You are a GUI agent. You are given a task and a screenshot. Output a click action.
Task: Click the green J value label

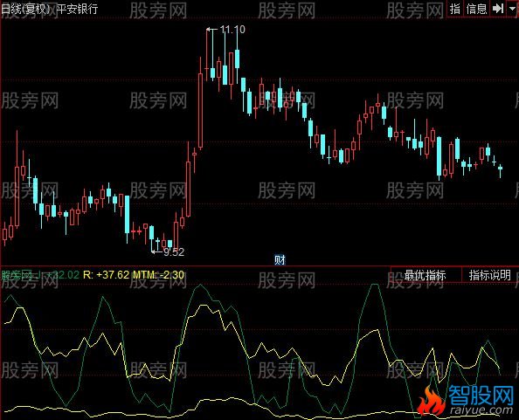(x=57, y=275)
